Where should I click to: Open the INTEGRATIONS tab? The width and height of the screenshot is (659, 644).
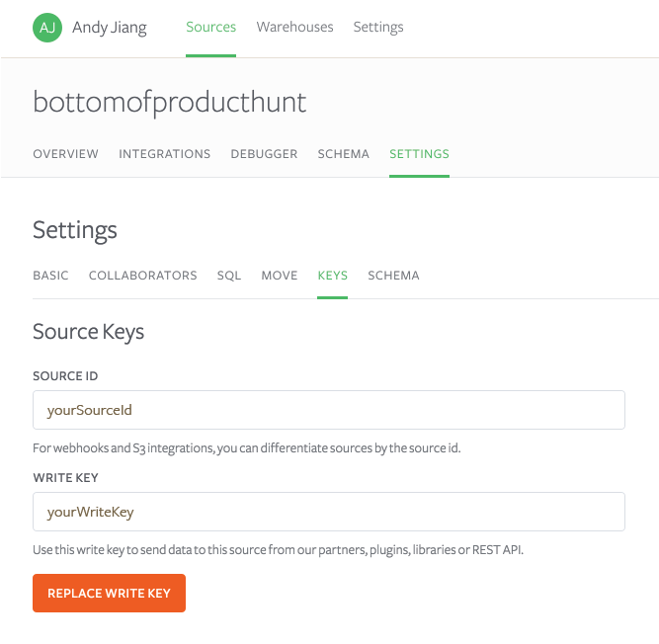coord(164,154)
